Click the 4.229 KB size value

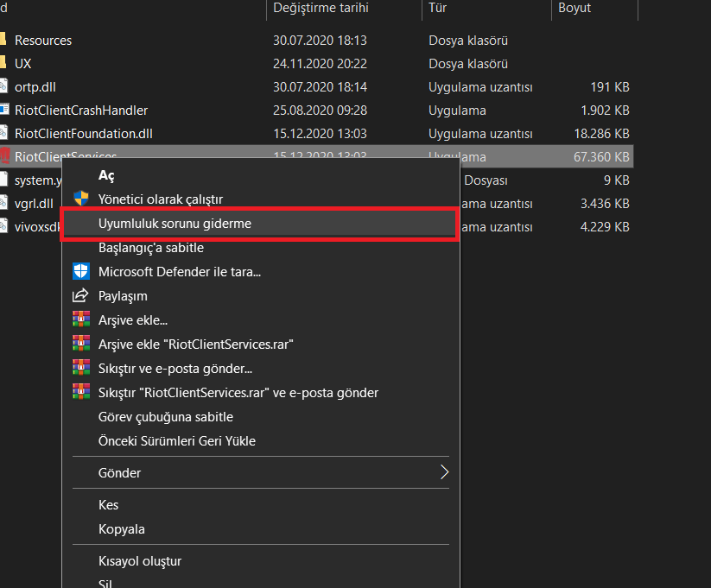[605, 227]
